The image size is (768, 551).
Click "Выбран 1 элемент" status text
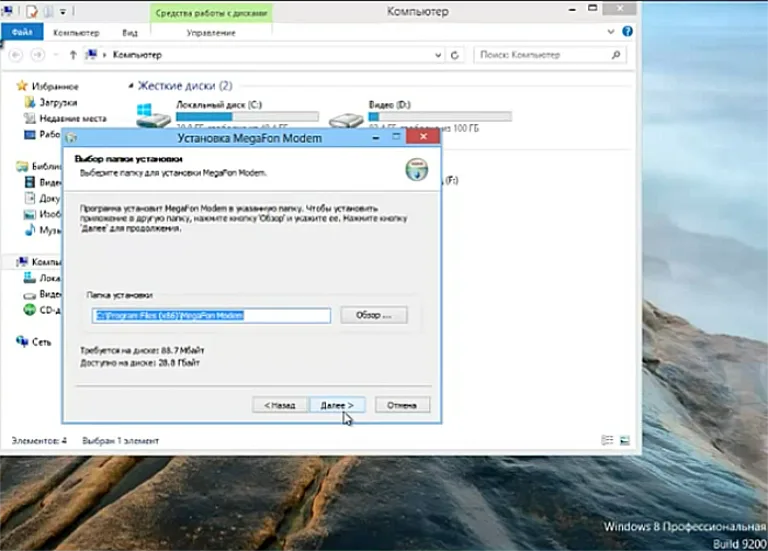[120, 441]
